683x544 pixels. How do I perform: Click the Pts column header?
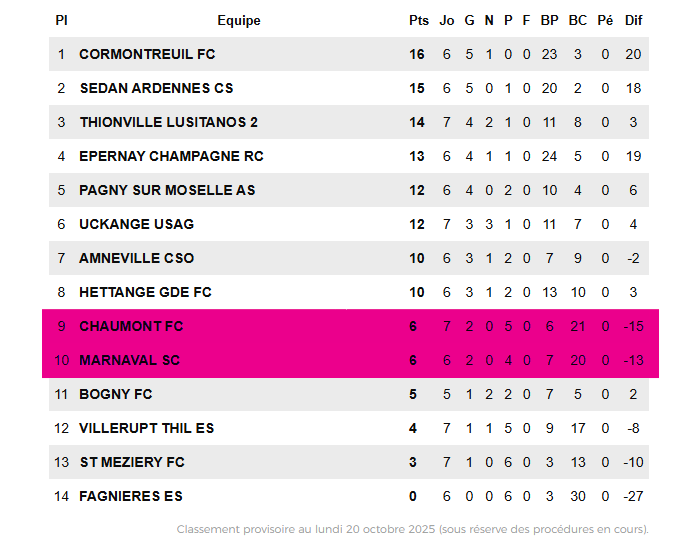pyautogui.click(x=418, y=20)
